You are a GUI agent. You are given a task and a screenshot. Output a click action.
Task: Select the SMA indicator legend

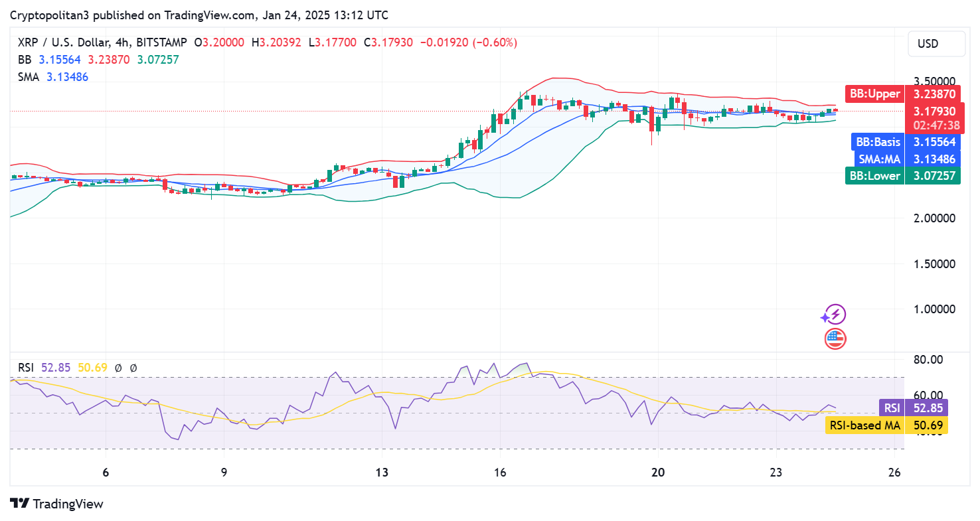pos(29,77)
